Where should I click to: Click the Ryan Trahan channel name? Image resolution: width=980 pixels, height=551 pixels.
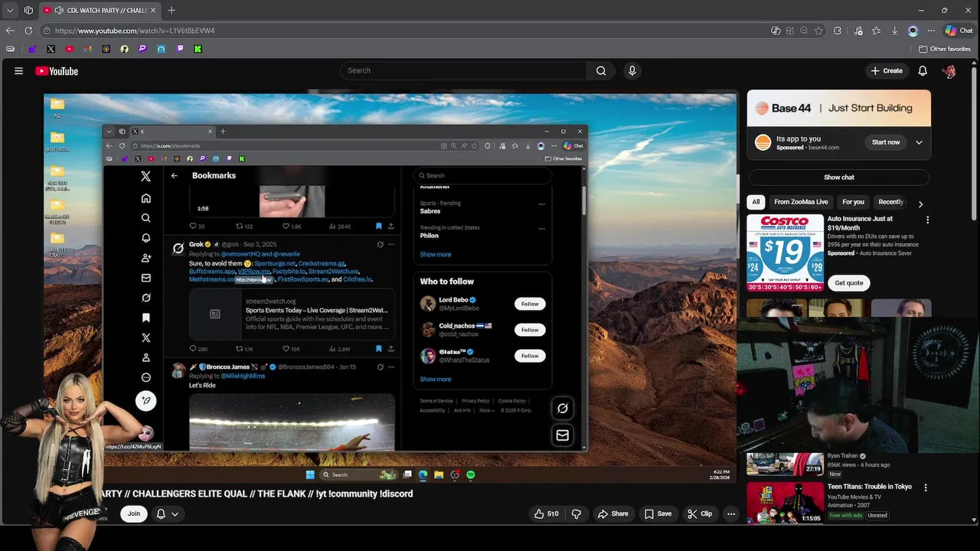coord(842,456)
